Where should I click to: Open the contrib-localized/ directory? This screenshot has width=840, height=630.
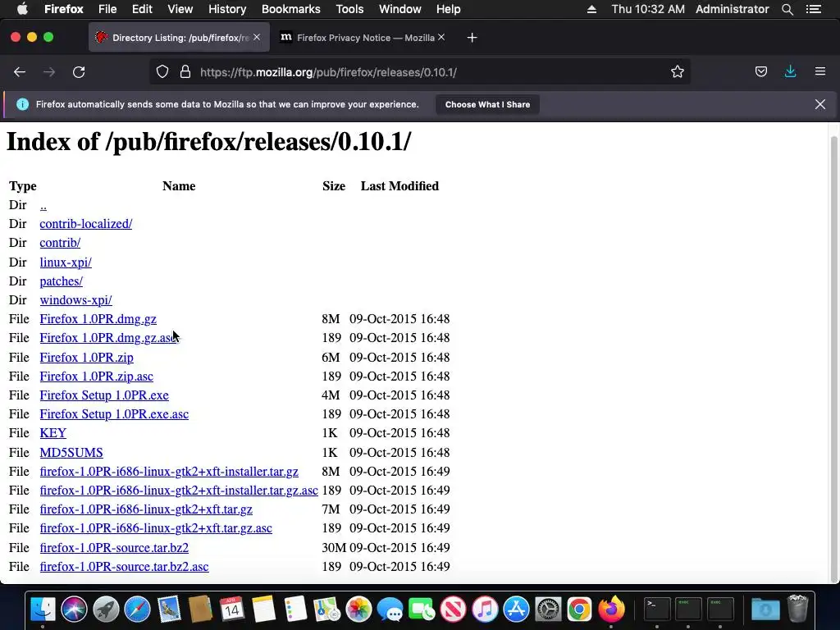tap(85, 224)
